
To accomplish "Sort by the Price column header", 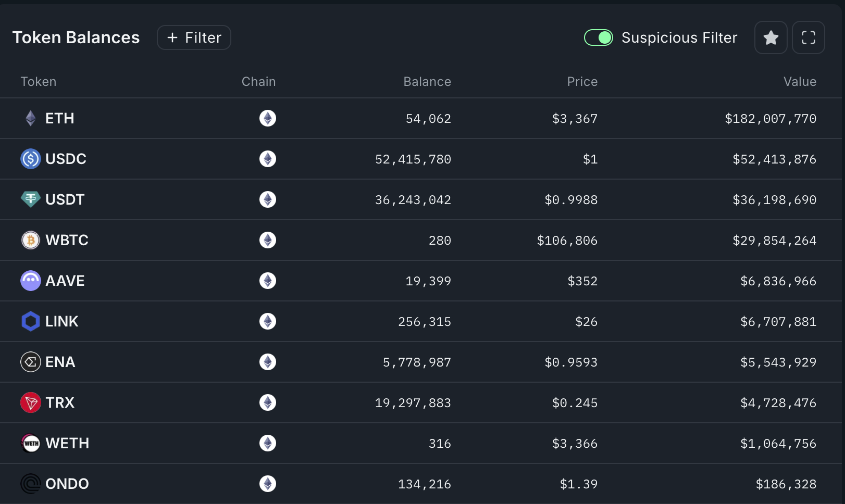I will coord(582,82).
